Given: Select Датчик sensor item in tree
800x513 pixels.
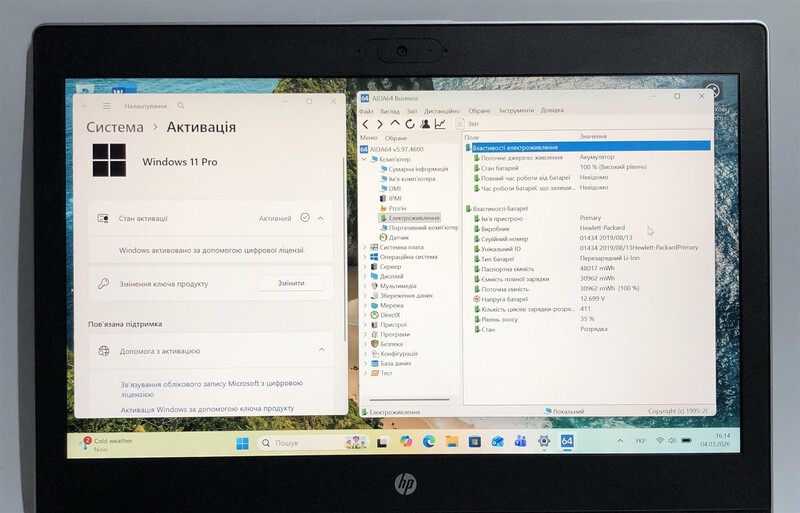Looking at the screenshot, I should 394,237.
